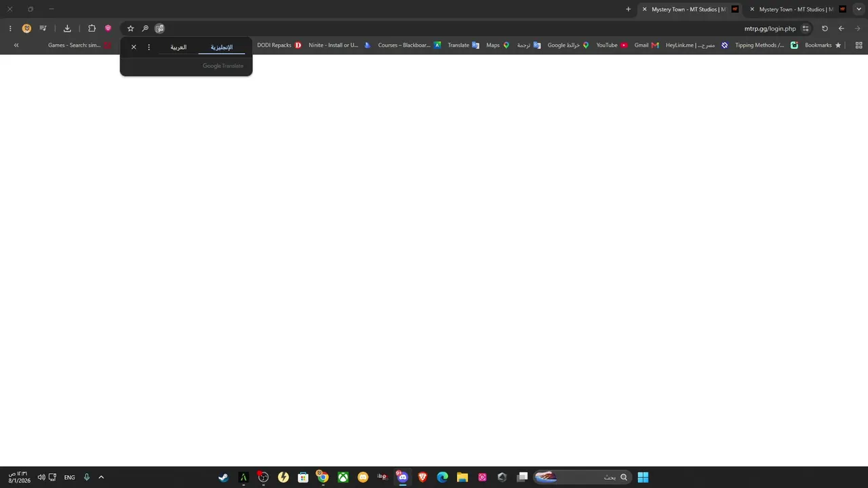This screenshot has height=488, width=868.
Task: Open the ترجمة bookmark
Action: tap(529, 45)
